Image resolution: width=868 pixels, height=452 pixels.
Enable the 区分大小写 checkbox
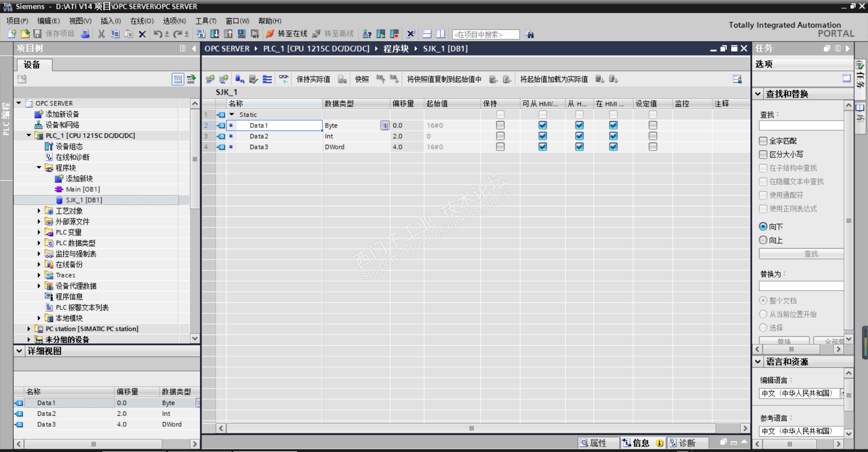[x=764, y=155]
